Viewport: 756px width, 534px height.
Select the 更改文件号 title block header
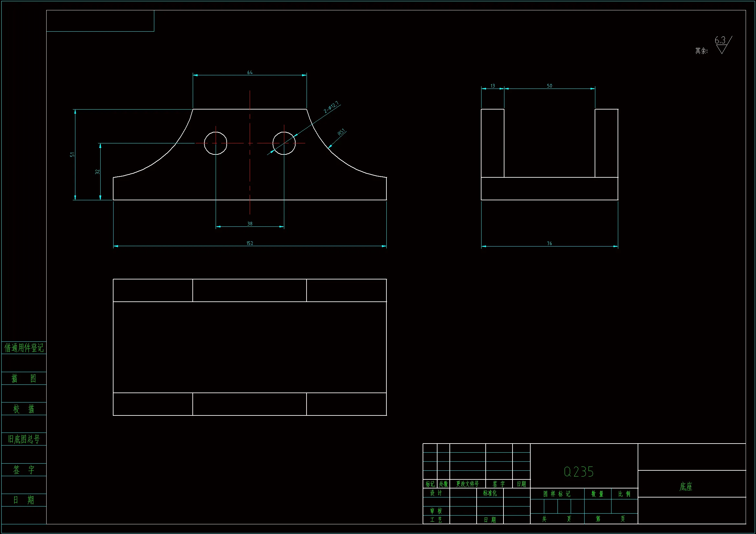(x=467, y=484)
